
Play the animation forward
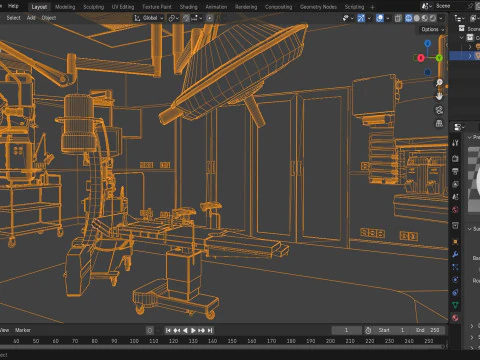(193, 330)
